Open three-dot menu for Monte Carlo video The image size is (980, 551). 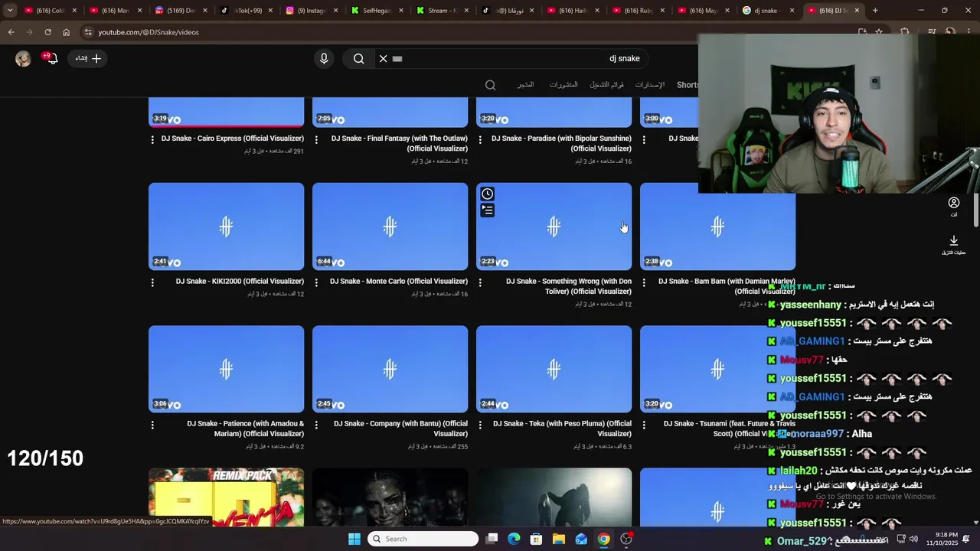(x=316, y=282)
